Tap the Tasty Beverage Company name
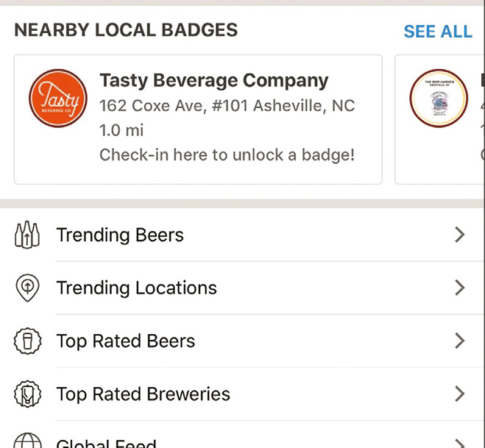The height and width of the screenshot is (448, 485). (213, 80)
